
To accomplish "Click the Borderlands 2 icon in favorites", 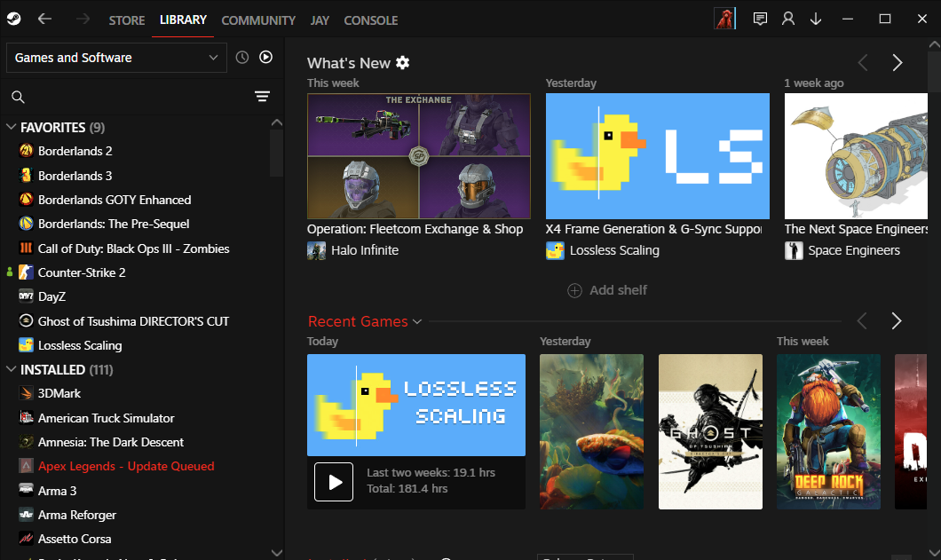I will pyautogui.click(x=26, y=151).
